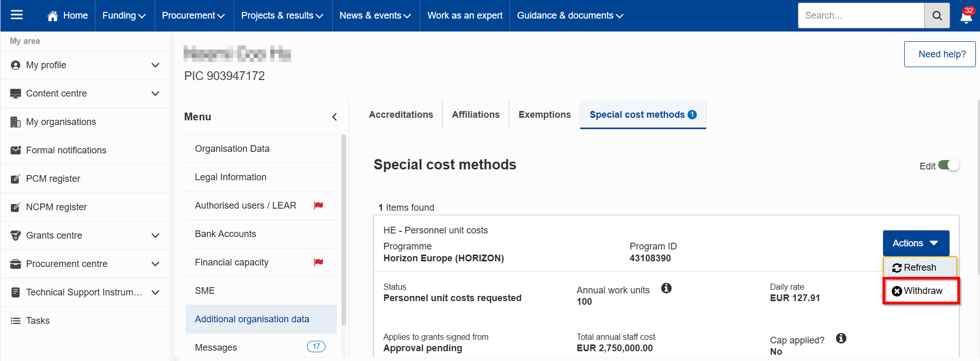Click the Messages count badge 17
Screen dimensions: 980x361
[316, 347]
